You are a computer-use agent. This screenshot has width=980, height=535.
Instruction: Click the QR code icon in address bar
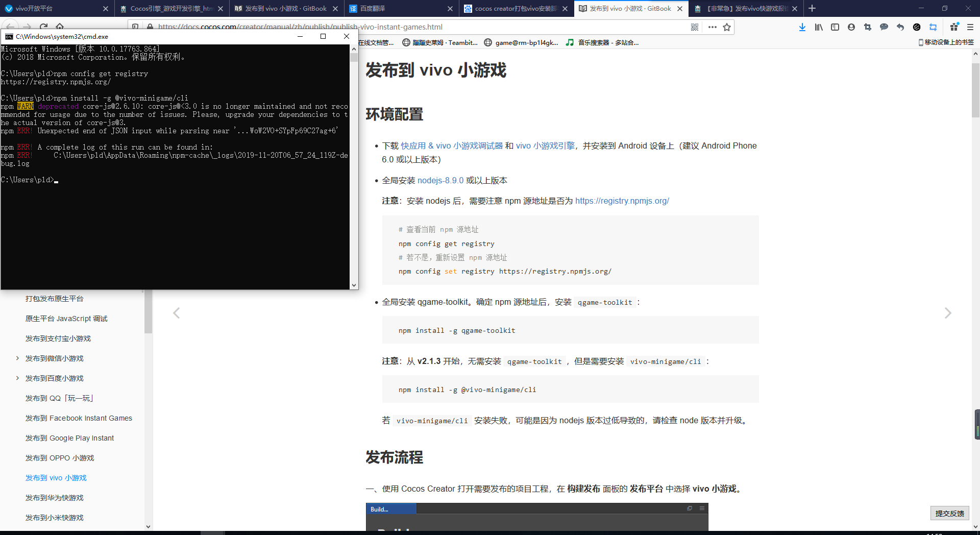click(695, 27)
